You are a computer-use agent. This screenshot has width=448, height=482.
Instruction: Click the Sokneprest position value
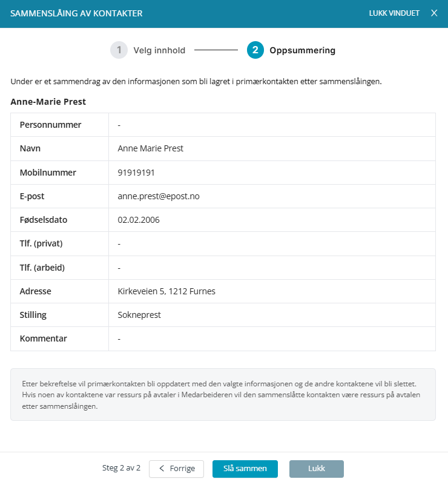139,315
